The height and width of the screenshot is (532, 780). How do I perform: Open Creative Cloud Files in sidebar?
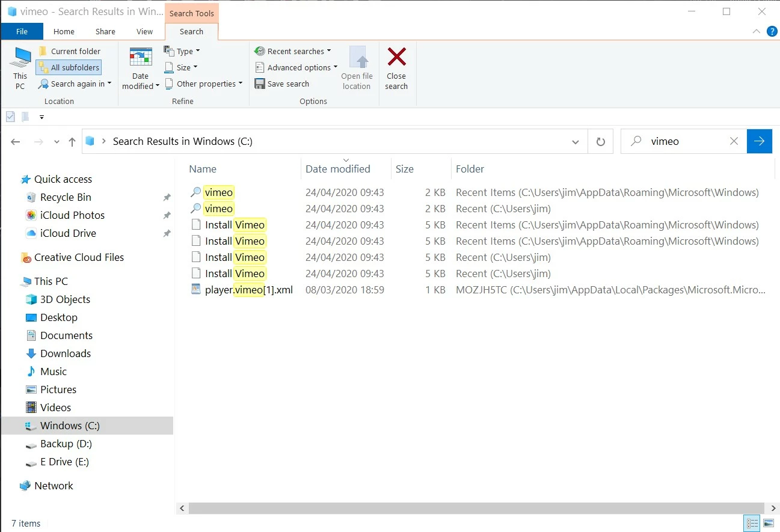(79, 257)
